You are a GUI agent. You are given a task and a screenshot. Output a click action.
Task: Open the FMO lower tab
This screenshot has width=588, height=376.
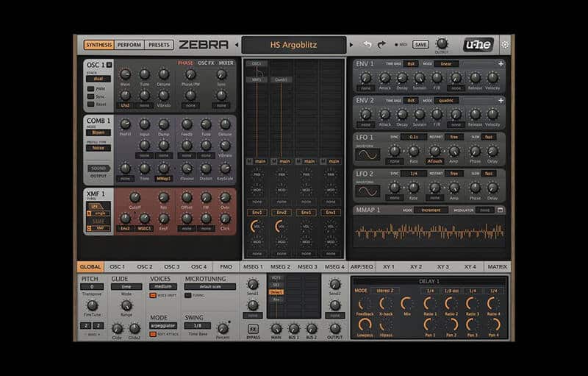(x=226, y=266)
